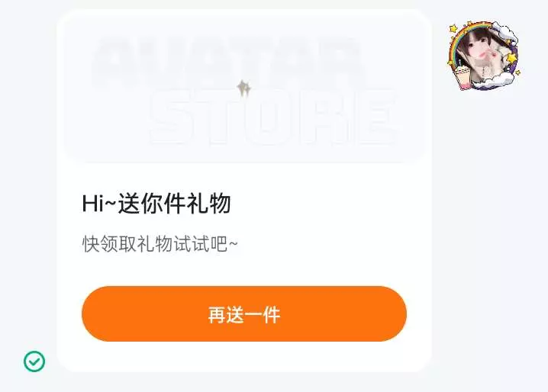This screenshot has height=392, width=548.
Task: Tap the 再送 characters on the orange button
Action: (226, 314)
